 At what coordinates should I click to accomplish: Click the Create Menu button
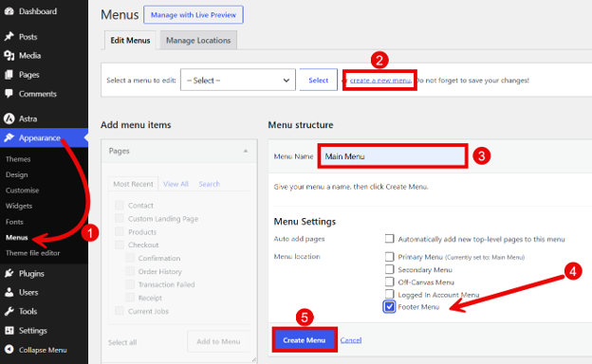305,340
